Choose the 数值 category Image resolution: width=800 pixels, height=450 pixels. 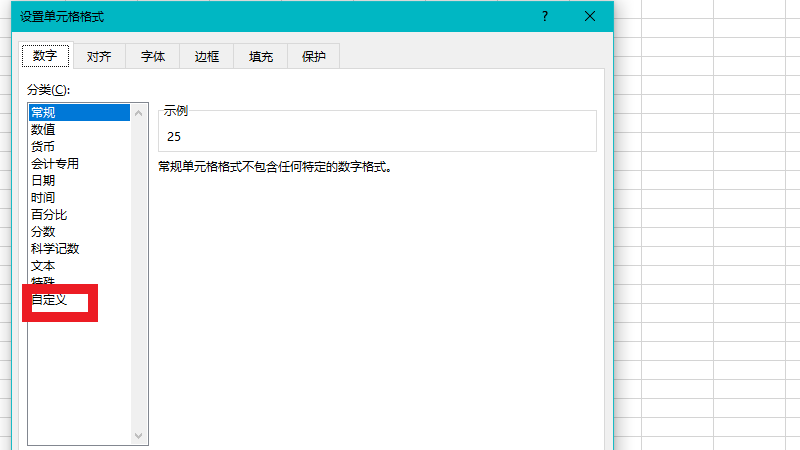pyautogui.click(x=43, y=129)
